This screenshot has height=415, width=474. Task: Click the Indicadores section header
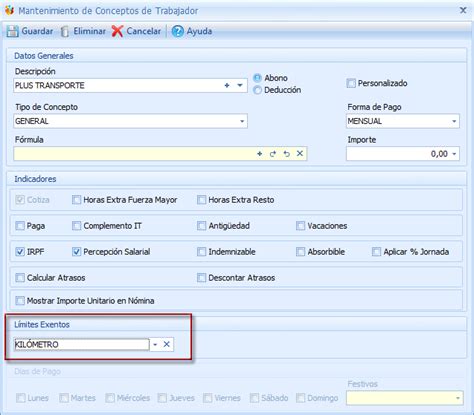pyautogui.click(x=35, y=179)
